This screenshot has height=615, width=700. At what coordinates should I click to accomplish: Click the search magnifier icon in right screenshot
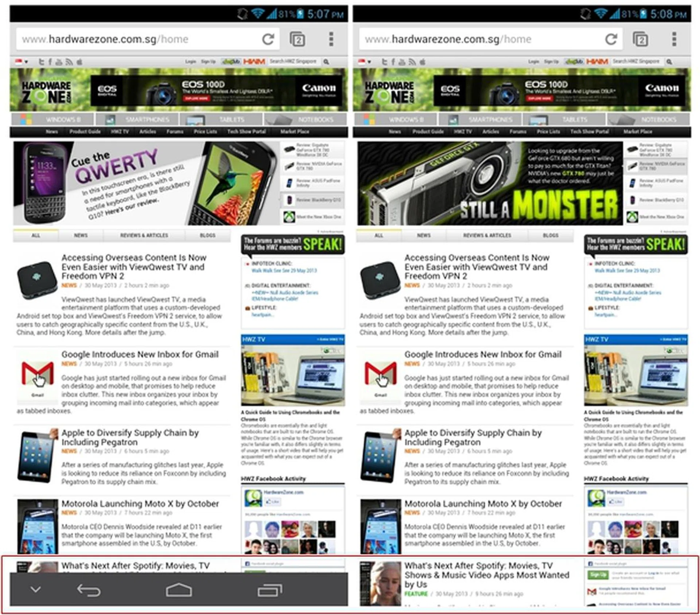669,62
